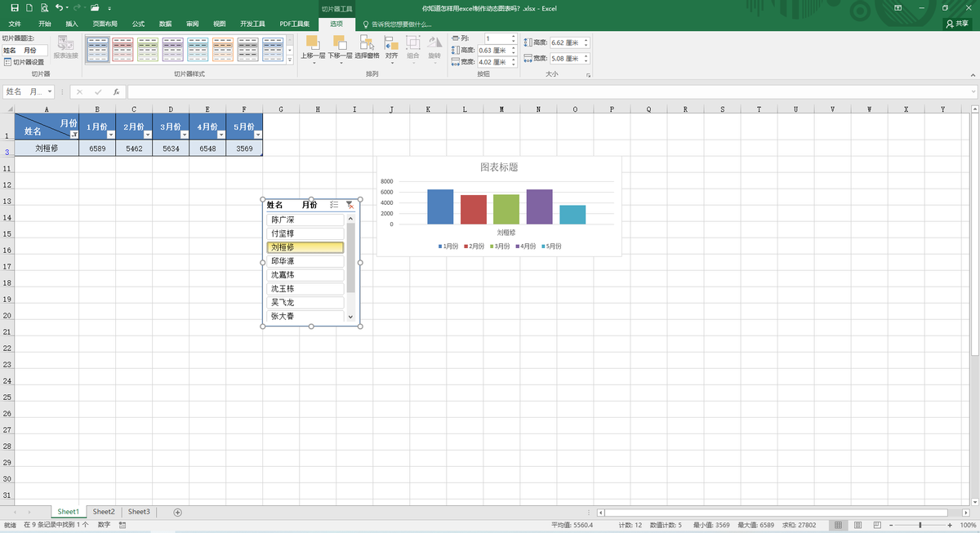The width and height of the screenshot is (980, 533).
Task: Switch to the 公式 ribbon tab
Action: pyautogui.click(x=138, y=24)
